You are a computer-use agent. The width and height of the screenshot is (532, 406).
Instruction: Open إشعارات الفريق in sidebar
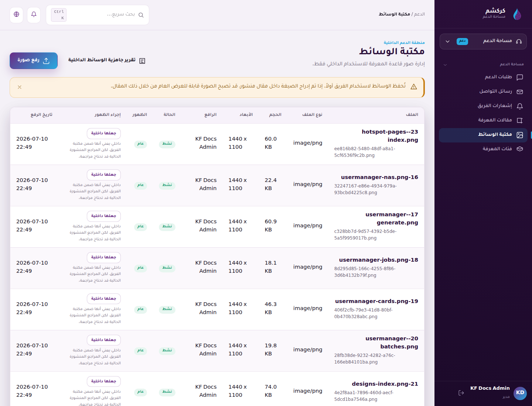(483, 106)
